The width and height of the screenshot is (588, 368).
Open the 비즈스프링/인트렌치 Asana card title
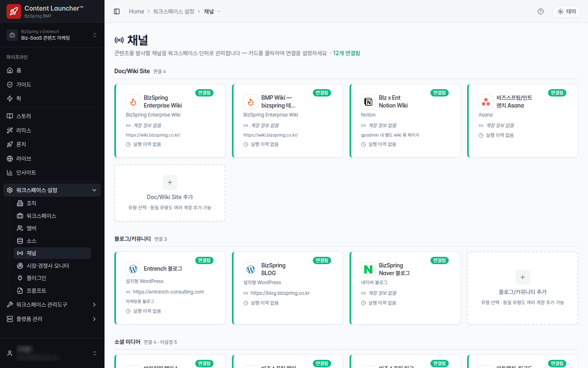[514, 102]
